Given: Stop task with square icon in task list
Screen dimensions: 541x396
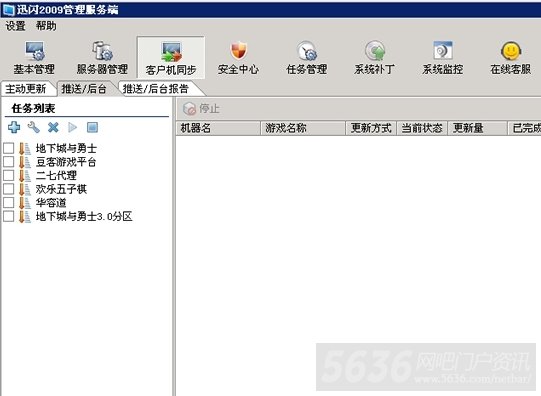Looking at the screenshot, I should coord(92,127).
